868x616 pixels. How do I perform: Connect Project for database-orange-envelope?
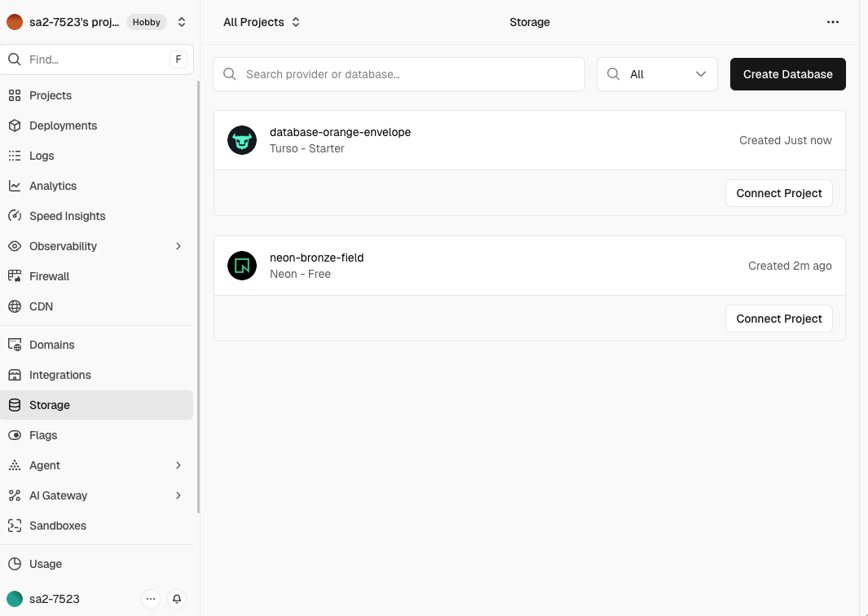click(778, 193)
